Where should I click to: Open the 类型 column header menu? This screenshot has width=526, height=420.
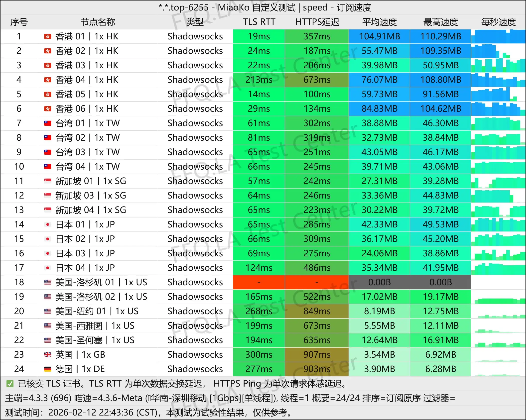click(195, 22)
